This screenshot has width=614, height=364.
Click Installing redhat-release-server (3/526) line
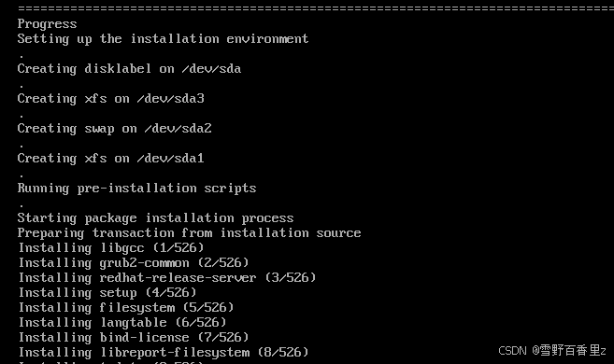point(167,277)
